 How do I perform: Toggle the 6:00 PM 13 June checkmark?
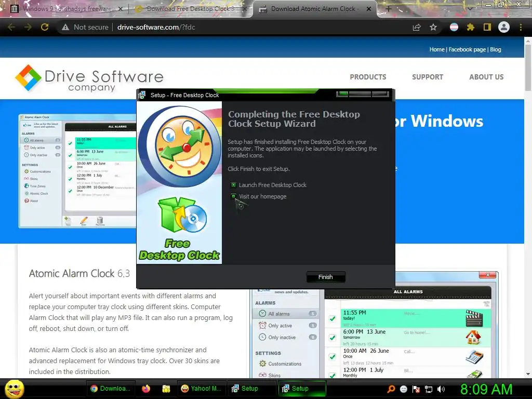332,338
